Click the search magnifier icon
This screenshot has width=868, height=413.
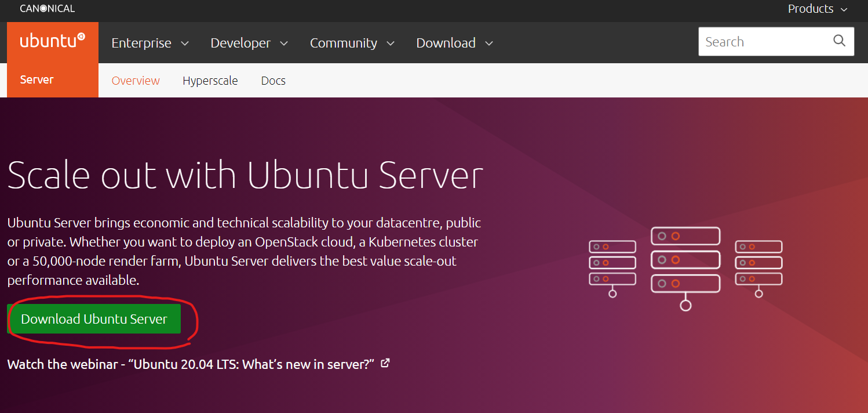(839, 41)
